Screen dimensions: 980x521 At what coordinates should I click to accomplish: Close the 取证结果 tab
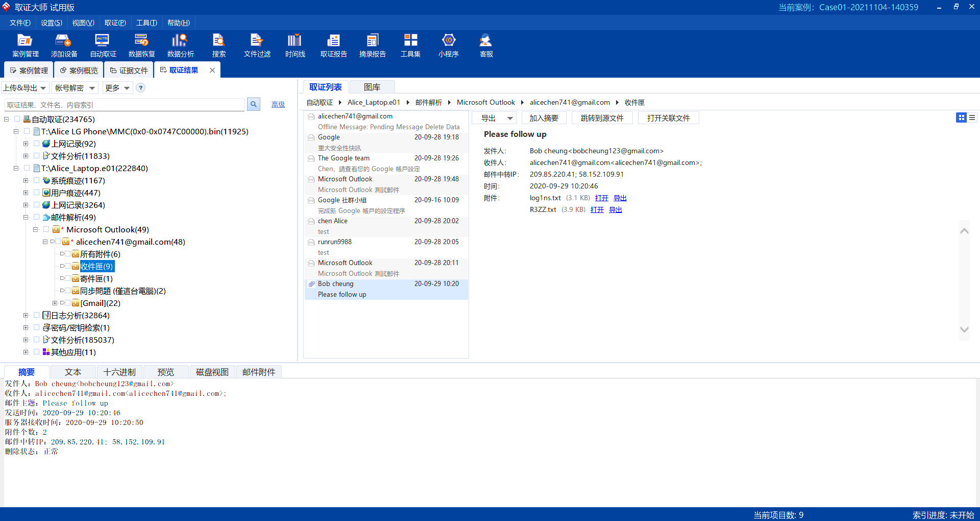[212, 70]
